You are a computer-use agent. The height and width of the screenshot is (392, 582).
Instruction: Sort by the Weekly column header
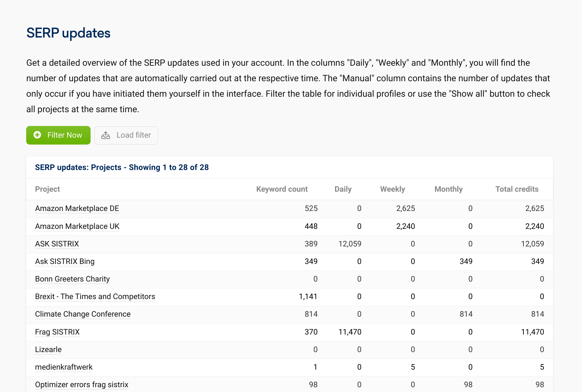393,189
